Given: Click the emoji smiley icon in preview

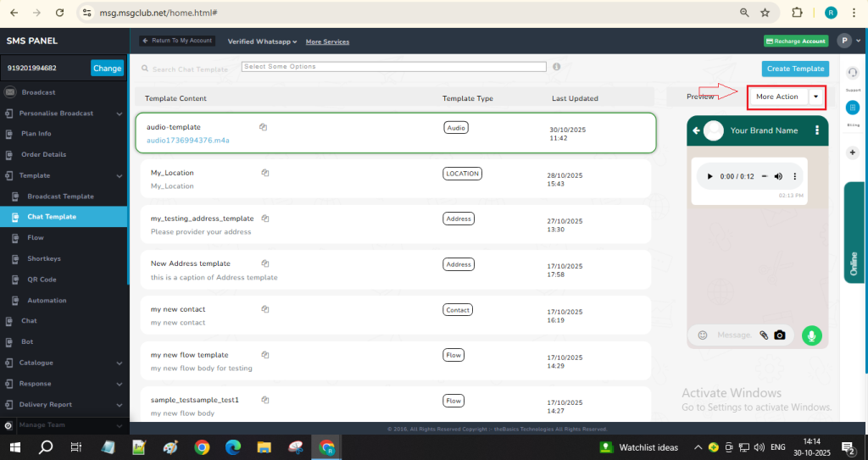Looking at the screenshot, I should (703, 335).
